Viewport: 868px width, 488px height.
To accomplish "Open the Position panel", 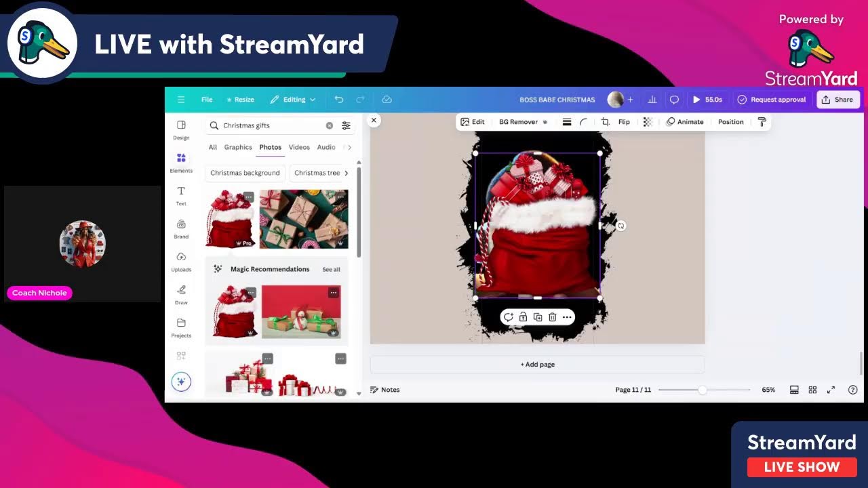I will click(x=731, y=122).
